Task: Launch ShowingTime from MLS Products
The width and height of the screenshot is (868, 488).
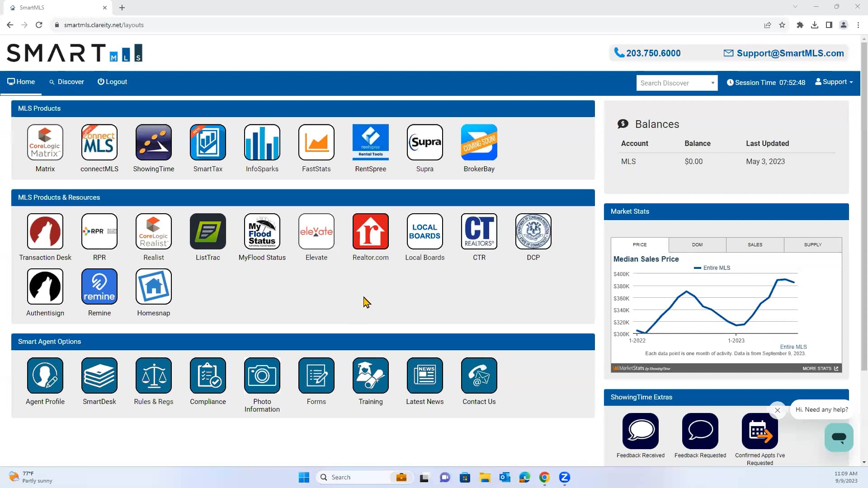Action: click(x=153, y=142)
